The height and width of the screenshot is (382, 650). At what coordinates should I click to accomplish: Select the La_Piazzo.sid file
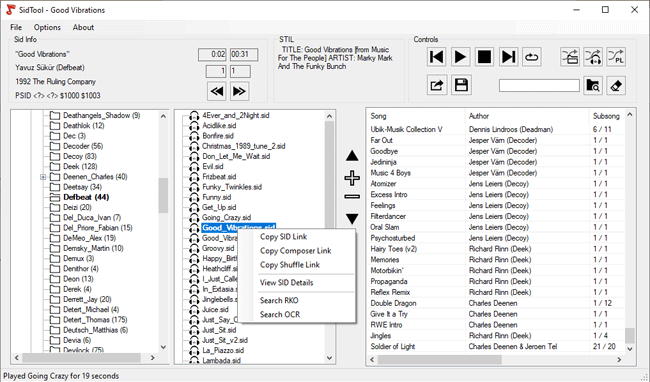pyautogui.click(x=223, y=351)
